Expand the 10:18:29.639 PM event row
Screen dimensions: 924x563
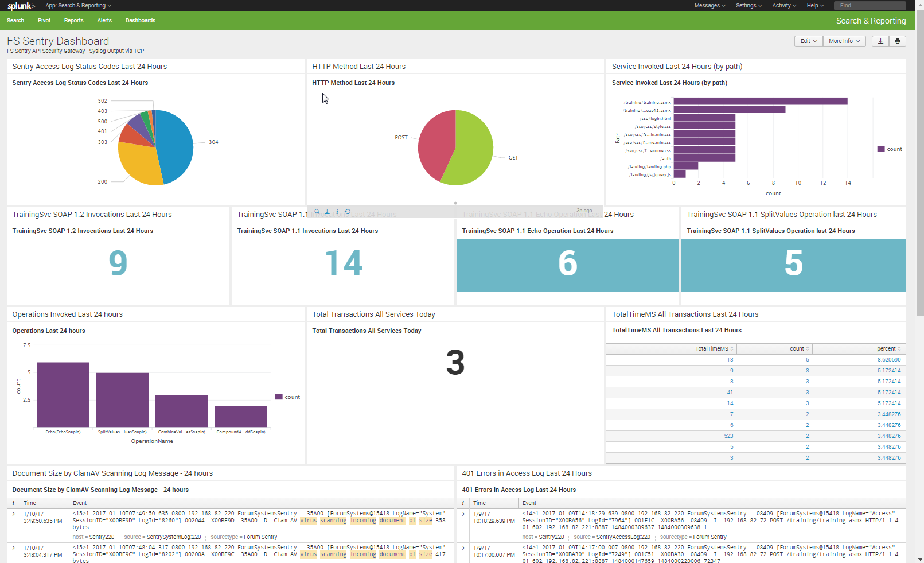coord(463,514)
